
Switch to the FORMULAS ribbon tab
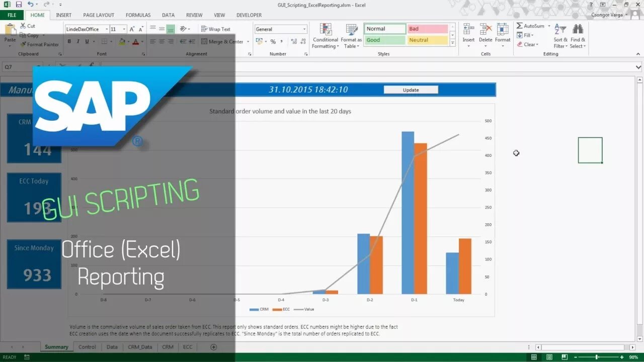click(x=138, y=15)
